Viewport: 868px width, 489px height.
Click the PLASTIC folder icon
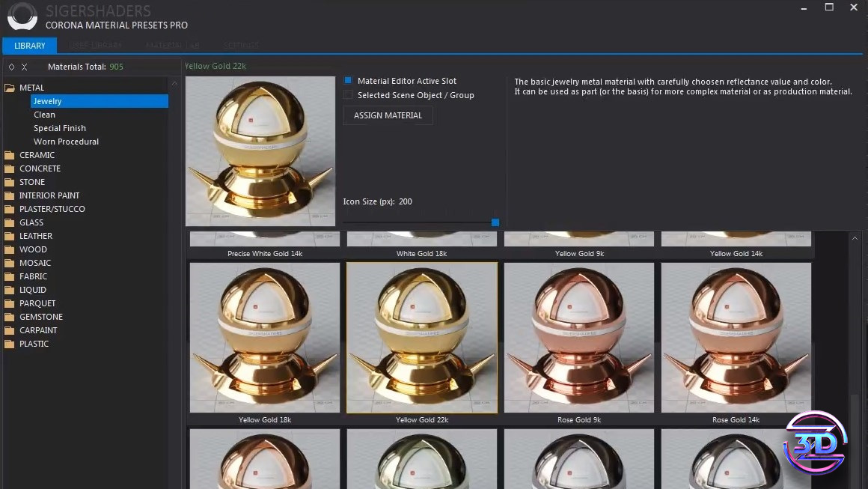[x=10, y=344]
